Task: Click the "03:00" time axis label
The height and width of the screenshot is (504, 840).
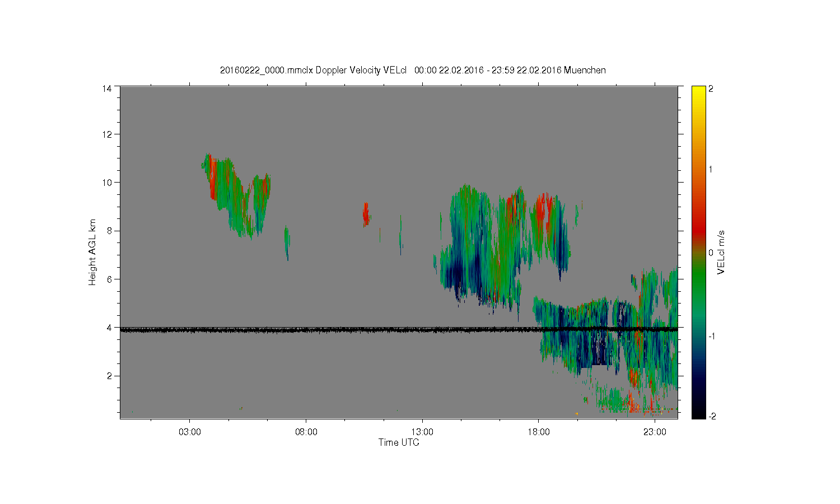Action: point(189,432)
